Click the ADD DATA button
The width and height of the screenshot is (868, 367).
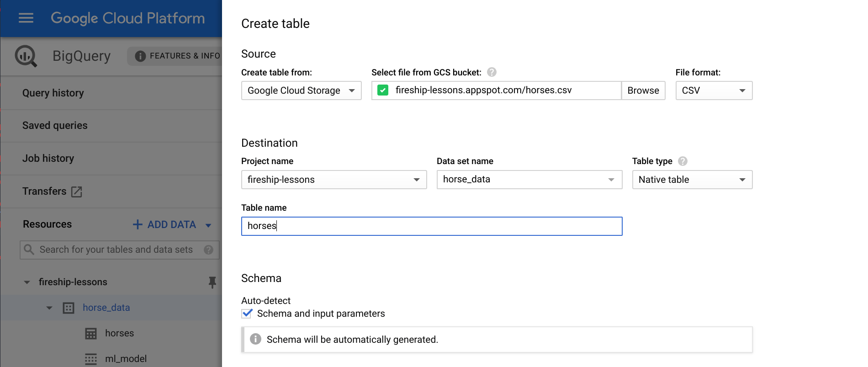coord(165,224)
